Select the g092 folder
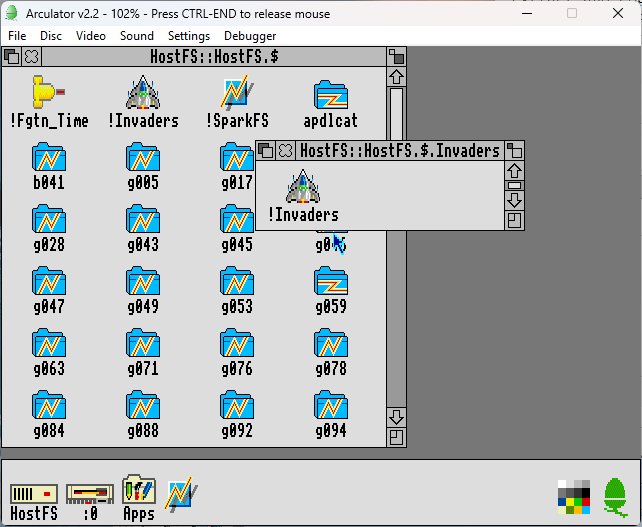The height and width of the screenshot is (527, 642). (x=237, y=414)
